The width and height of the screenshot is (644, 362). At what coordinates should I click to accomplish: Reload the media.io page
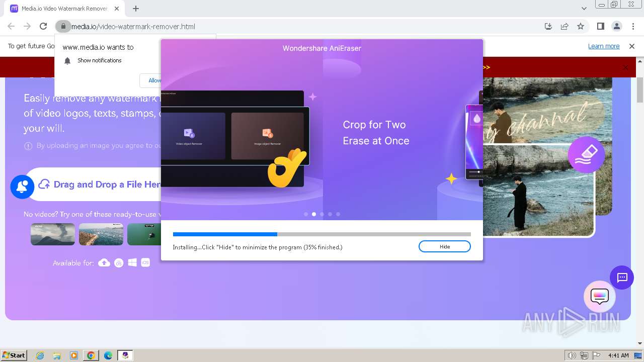(x=43, y=26)
